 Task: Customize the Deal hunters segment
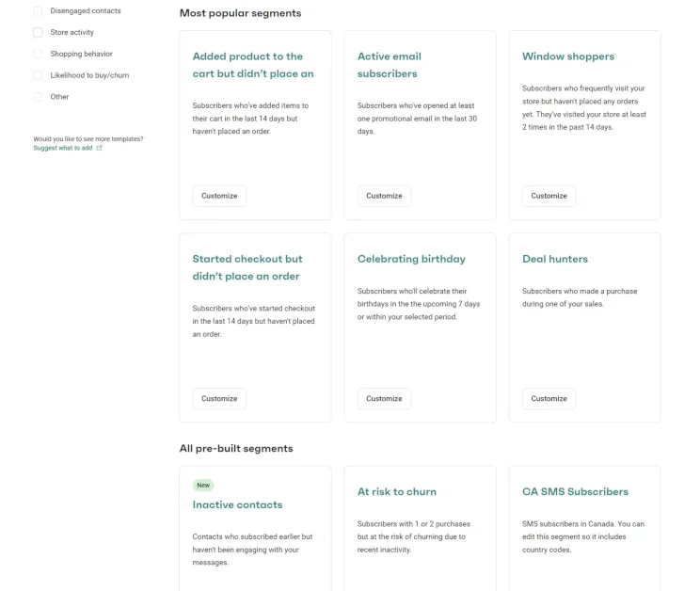(549, 398)
